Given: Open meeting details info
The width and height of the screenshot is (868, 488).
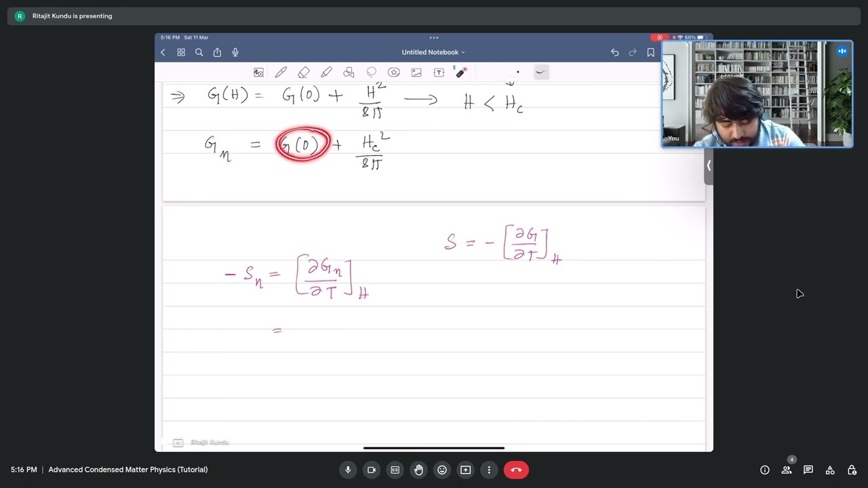Looking at the screenshot, I should pos(765,470).
